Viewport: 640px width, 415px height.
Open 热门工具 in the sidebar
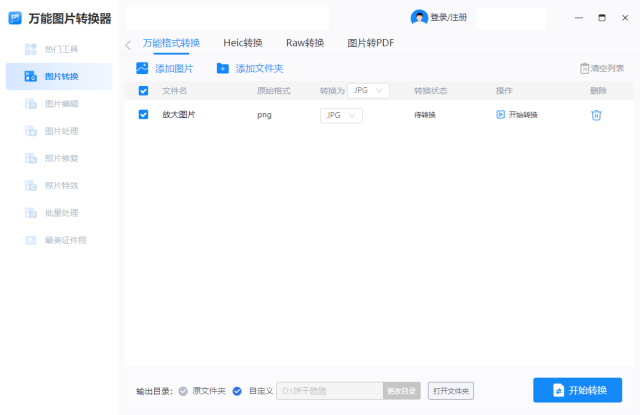click(60, 48)
